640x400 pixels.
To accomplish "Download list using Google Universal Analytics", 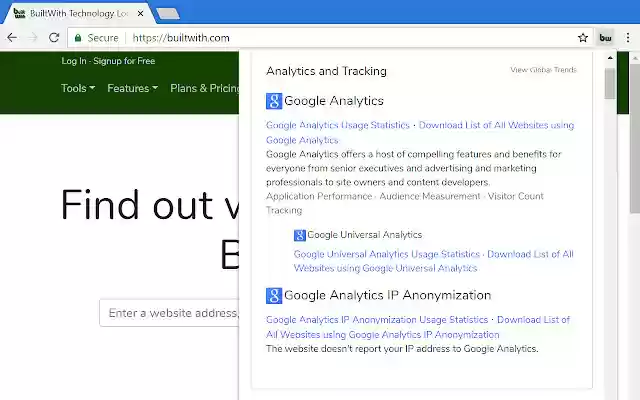I will 530,254.
